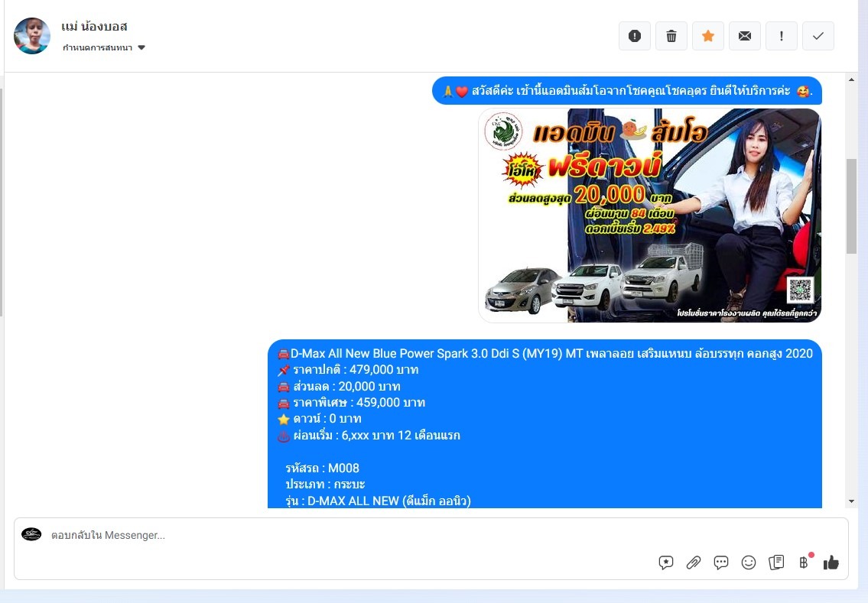Viewport: 868px width, 603px height.
Task: Click the text รุ่น : D-MAX ALL NEW
Action: click(342, 501)
